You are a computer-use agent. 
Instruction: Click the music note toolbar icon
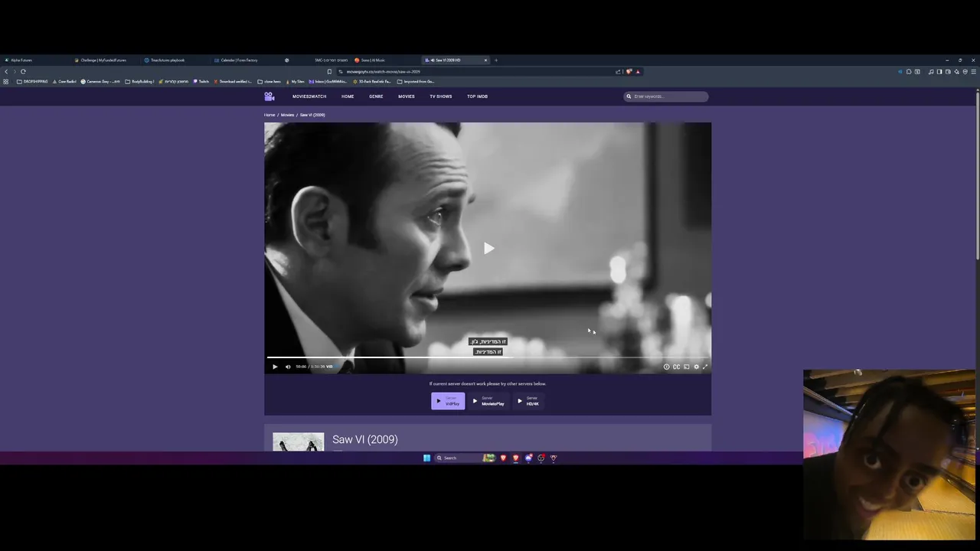pos(931,71)
